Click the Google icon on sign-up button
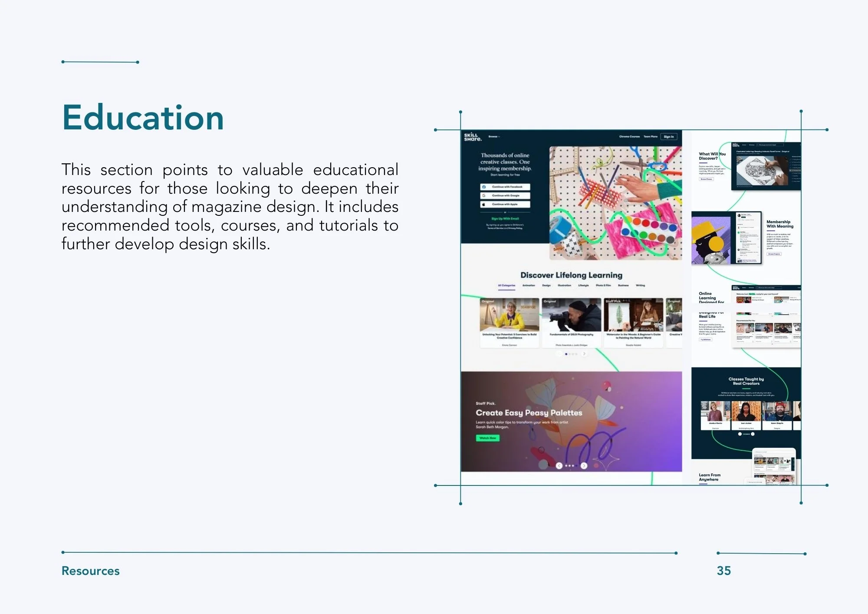 (484, 195)
